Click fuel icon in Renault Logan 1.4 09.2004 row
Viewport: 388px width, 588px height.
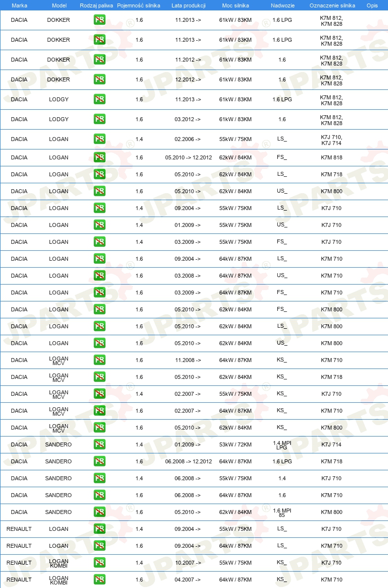[x=100, y=528]
